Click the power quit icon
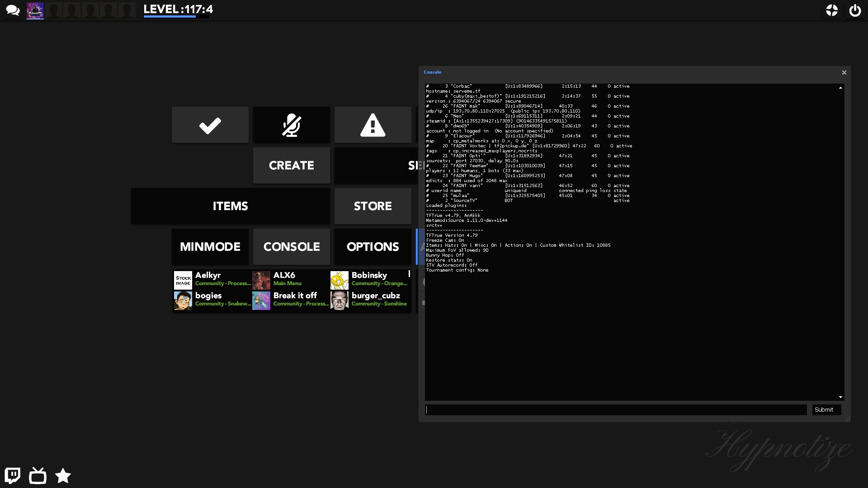868x488 pixels. point(855,10)
